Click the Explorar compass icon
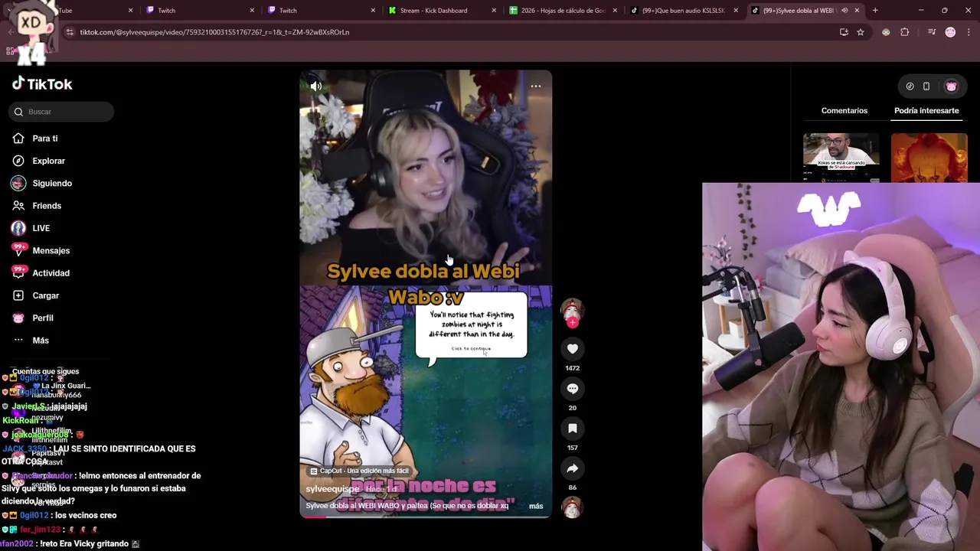 click(x=18, y=161)
